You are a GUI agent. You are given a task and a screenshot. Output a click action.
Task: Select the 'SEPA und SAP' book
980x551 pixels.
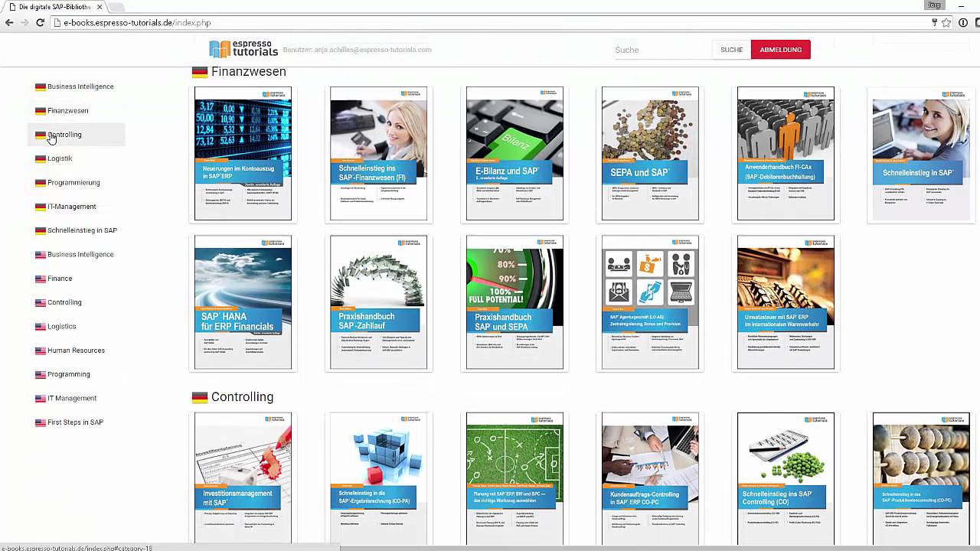pyautogui.click(x=650, y=153)
